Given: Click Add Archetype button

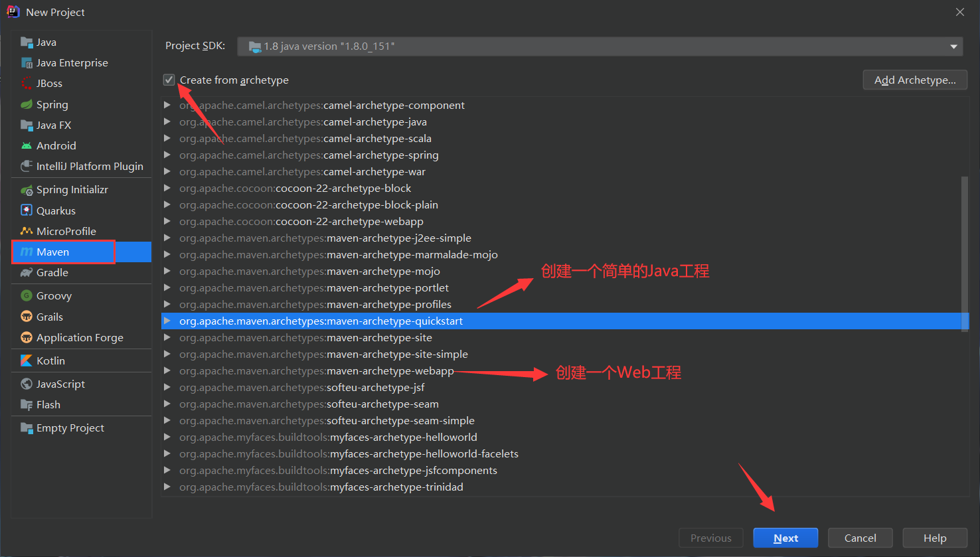Looking at the screenshot, I should (915, 80).
